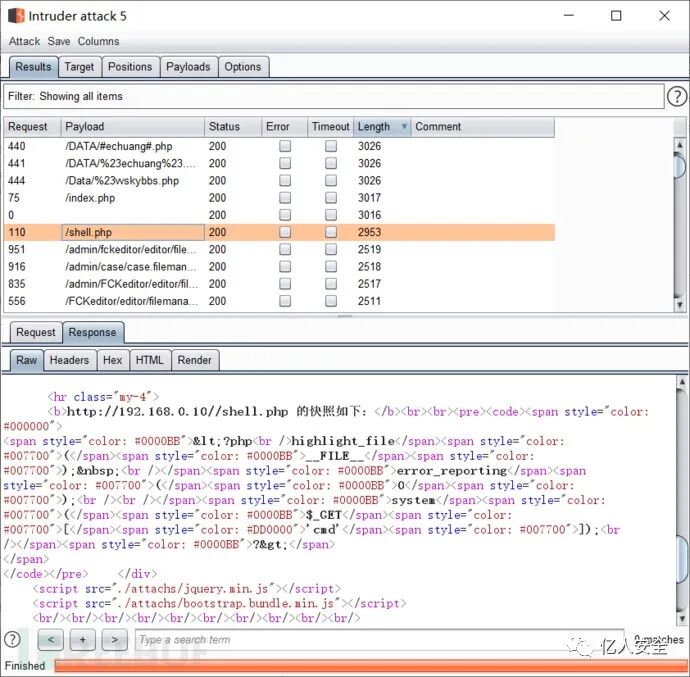Sort by the Comment column header
690x677 pixels.
(483, 127)
